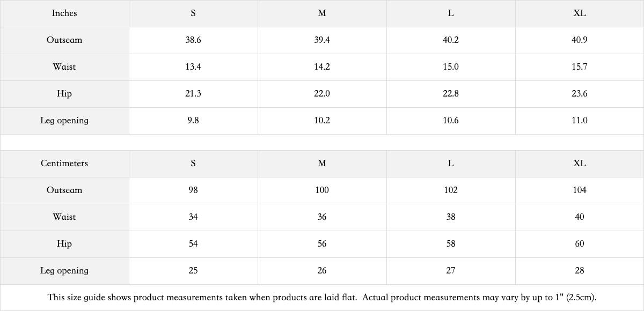The height and width of the screenshot is (311, 644).
Task: Select the 60 hip centimeter value
Action: pyautogui.click(x=580, y=244)
